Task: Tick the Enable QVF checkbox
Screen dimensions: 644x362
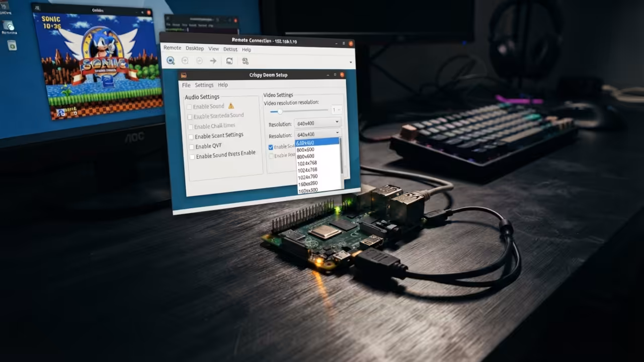Action: tap(191, 147)
